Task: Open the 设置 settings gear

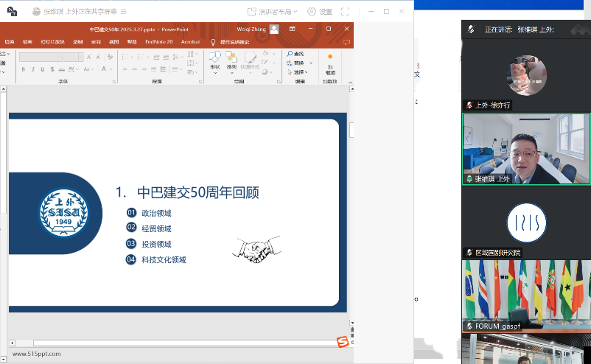Action: pos(320,12)
